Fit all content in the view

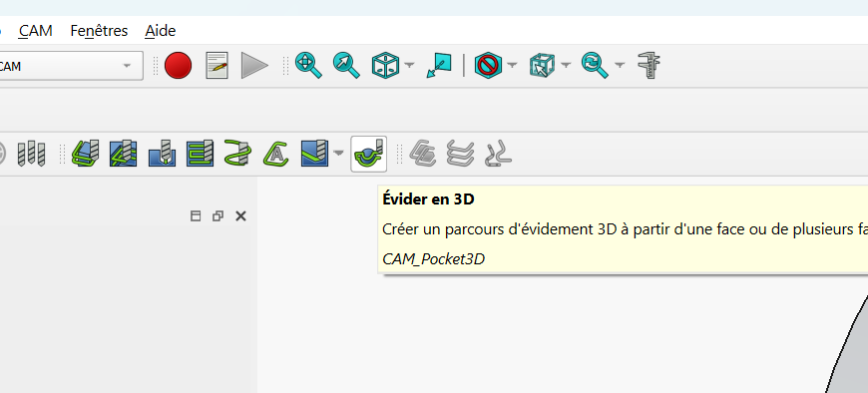coord(308,65)
